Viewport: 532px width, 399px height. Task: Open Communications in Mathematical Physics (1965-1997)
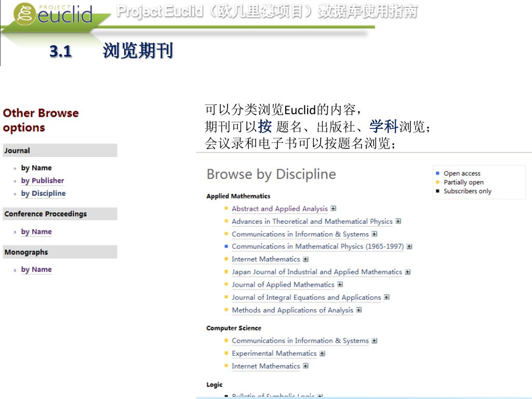317,246
